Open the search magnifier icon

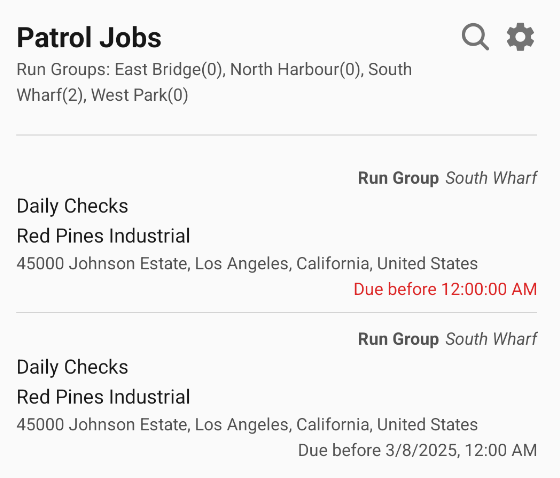pos(475,37)
